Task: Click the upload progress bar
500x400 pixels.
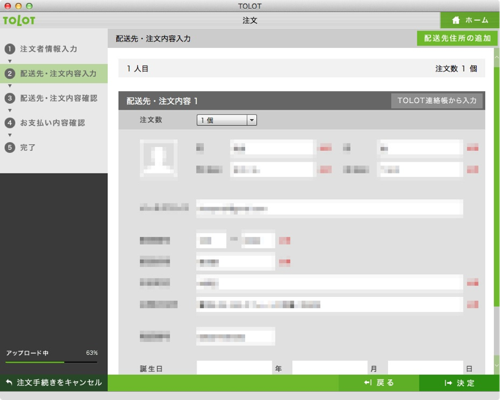Action: 51,362
